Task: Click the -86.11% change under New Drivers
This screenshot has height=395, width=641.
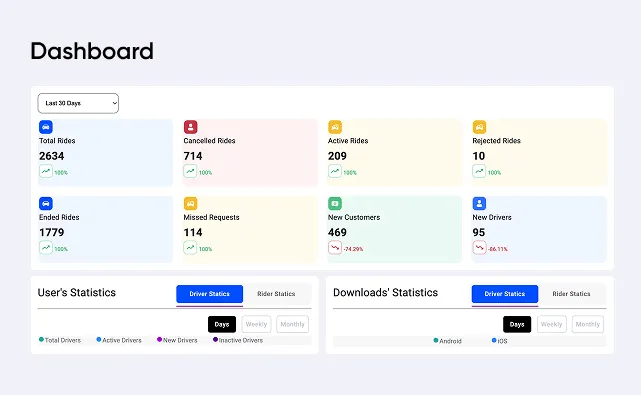Action: [498, 249]
